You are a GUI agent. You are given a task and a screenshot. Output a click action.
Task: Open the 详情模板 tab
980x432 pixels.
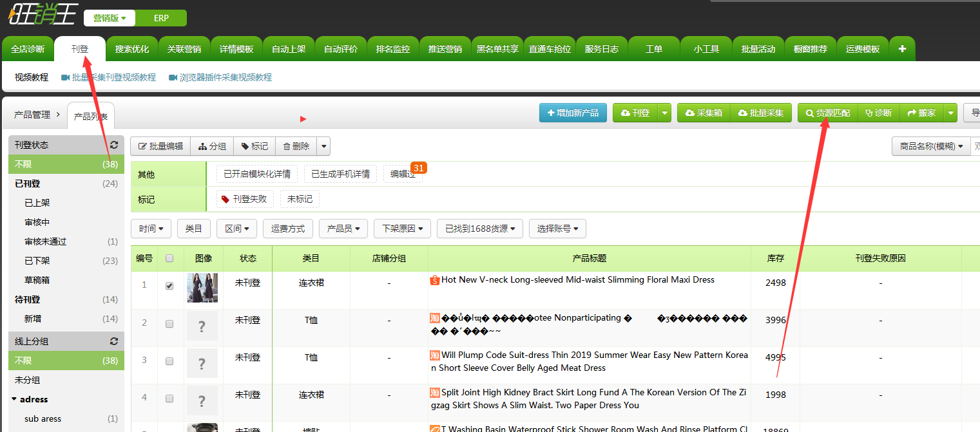[x=236, y=49]
